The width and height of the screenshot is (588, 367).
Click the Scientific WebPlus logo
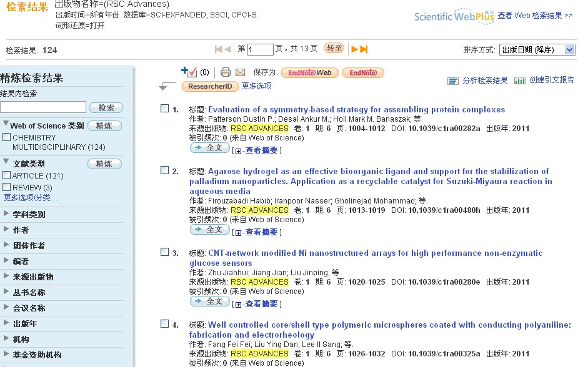(454, 16)
